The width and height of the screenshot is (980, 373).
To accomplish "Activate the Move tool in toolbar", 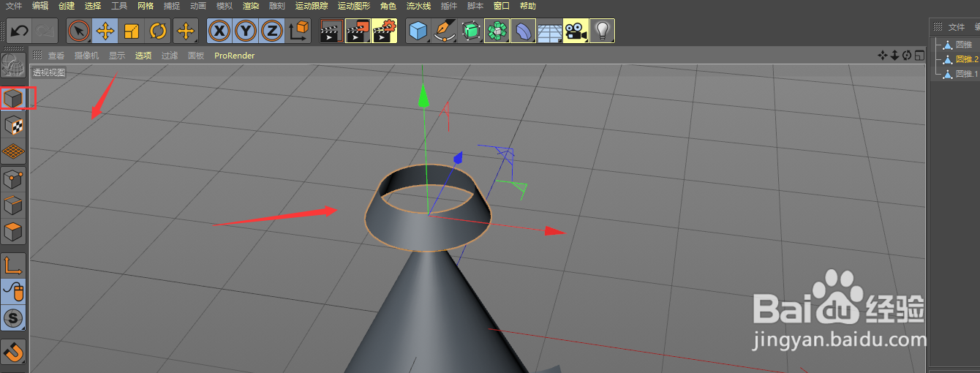I will pos(105,31).
